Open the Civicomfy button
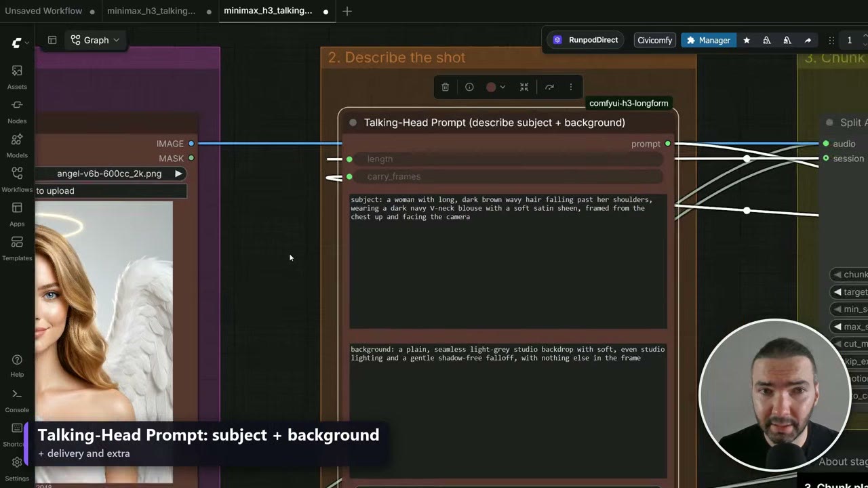The height and width of the screenshot is (488, 868). 654,40
